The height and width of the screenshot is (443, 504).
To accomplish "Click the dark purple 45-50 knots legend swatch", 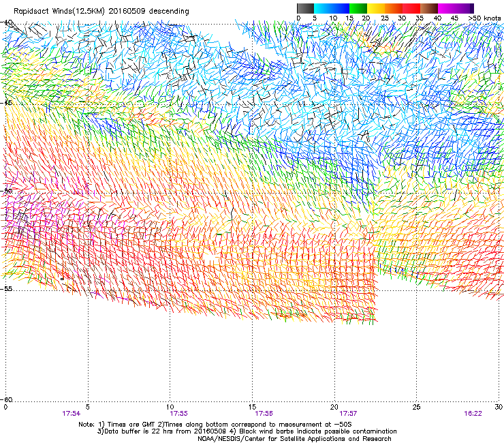I will tap(464, 8).
